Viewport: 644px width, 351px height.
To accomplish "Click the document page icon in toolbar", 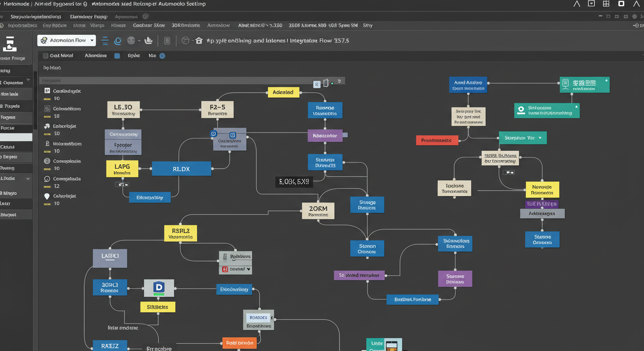I will click(167, 41).
